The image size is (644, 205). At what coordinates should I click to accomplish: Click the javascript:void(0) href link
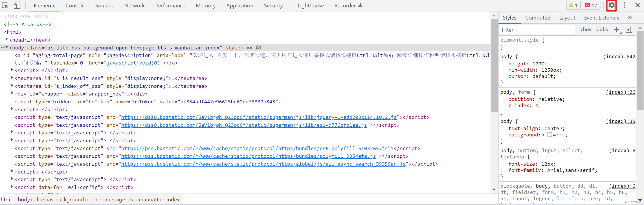(133, 63)
